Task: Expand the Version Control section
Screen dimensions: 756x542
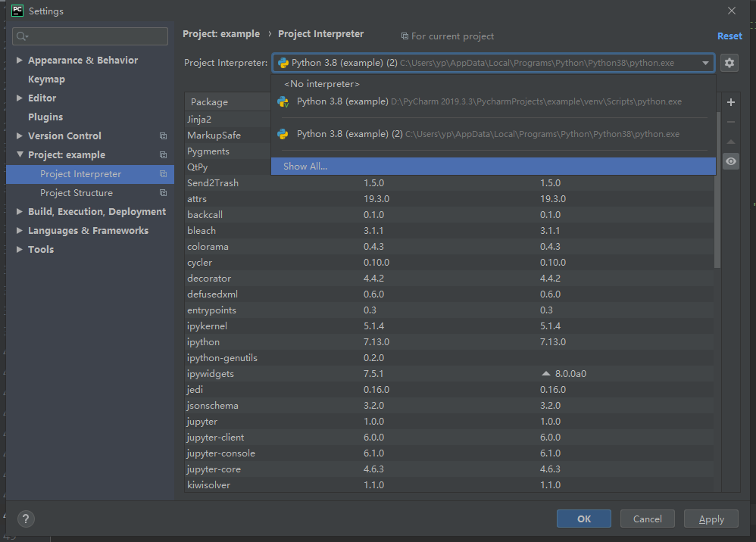Action: pyautogui.click(x=19, y=135)
